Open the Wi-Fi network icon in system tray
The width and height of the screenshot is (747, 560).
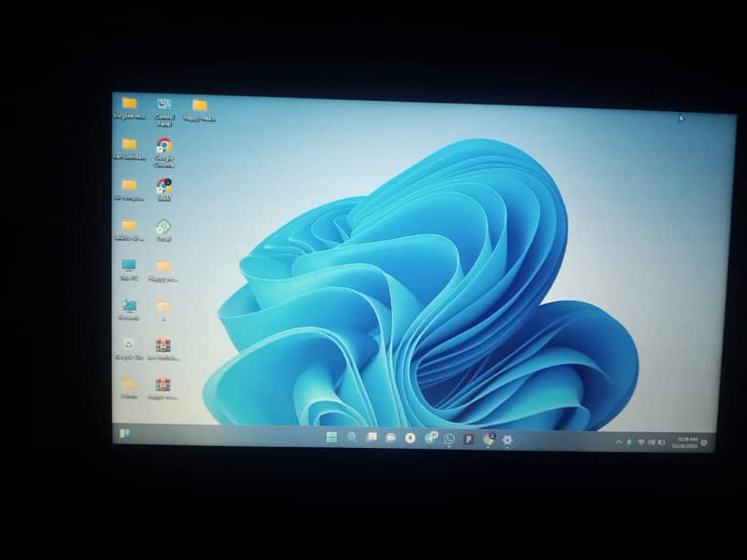click(x=641, y=441)
